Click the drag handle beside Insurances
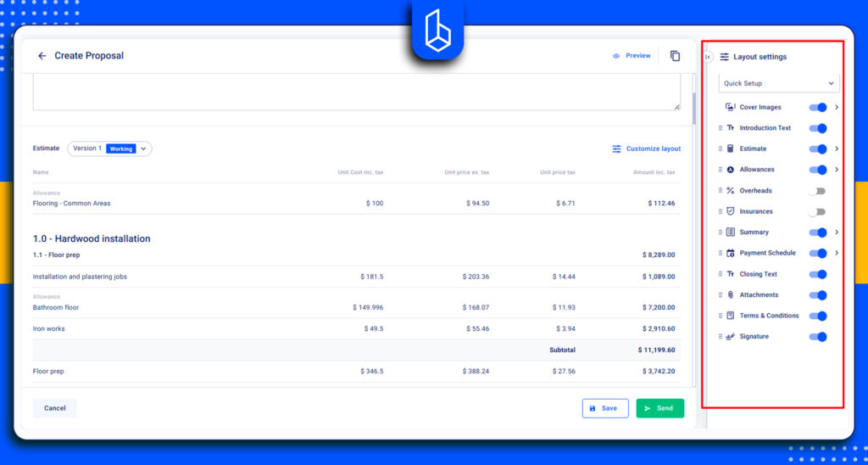868x465 pixels. pos(721,211)
